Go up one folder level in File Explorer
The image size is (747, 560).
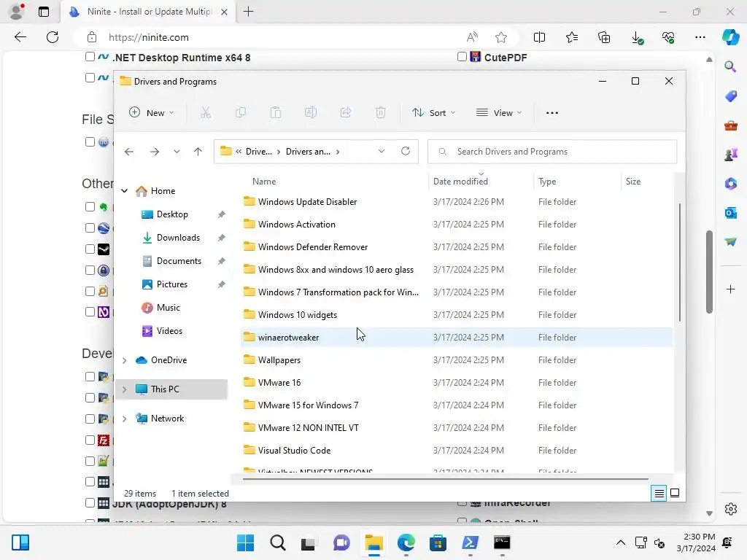point(198,152)
